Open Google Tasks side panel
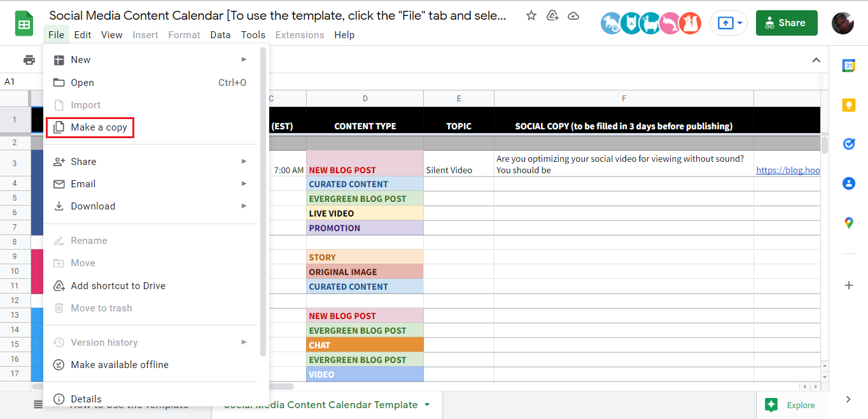This screenshot has width=868, height=419. tap(849, 144)
